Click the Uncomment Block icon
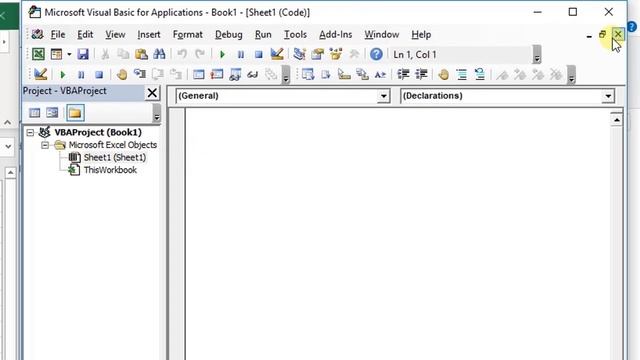This screenshot has width=640, height=360. point(480,74)
